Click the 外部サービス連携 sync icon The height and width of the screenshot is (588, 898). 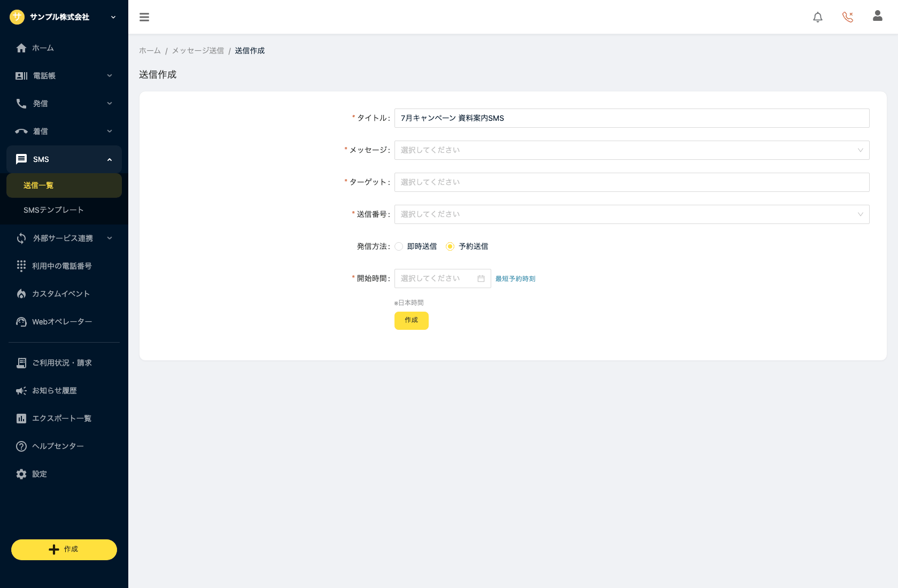(21, 238)
